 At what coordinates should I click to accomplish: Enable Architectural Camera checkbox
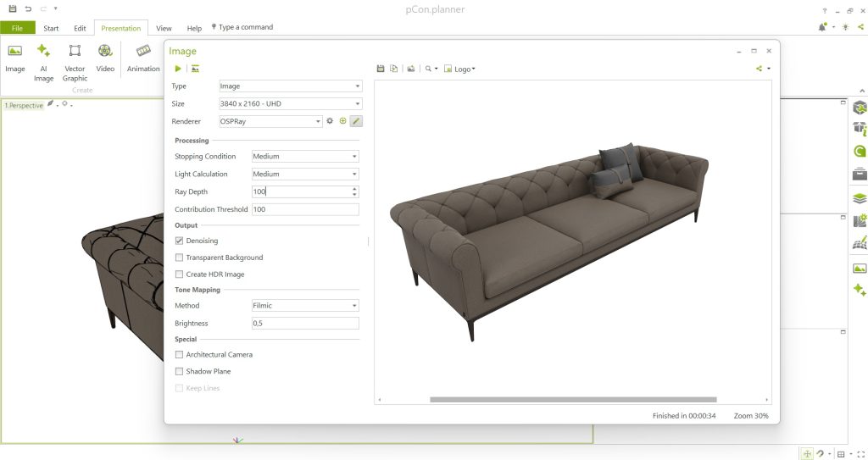[x=179, y=354]
